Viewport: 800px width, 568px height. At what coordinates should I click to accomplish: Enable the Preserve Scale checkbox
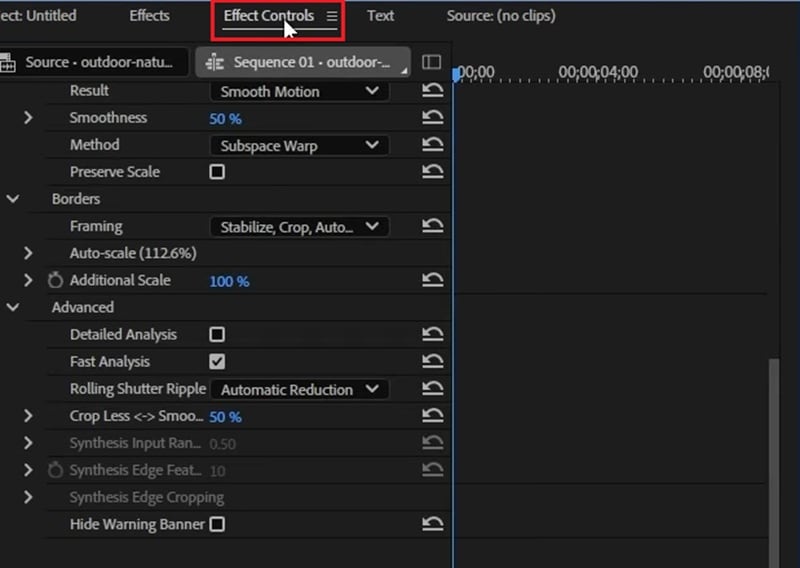(x=217, y=172)
